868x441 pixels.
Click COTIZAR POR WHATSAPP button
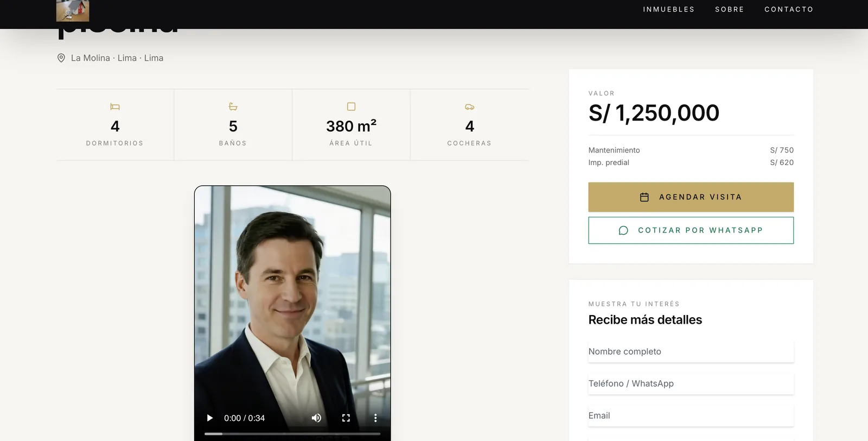click(691, 230)
